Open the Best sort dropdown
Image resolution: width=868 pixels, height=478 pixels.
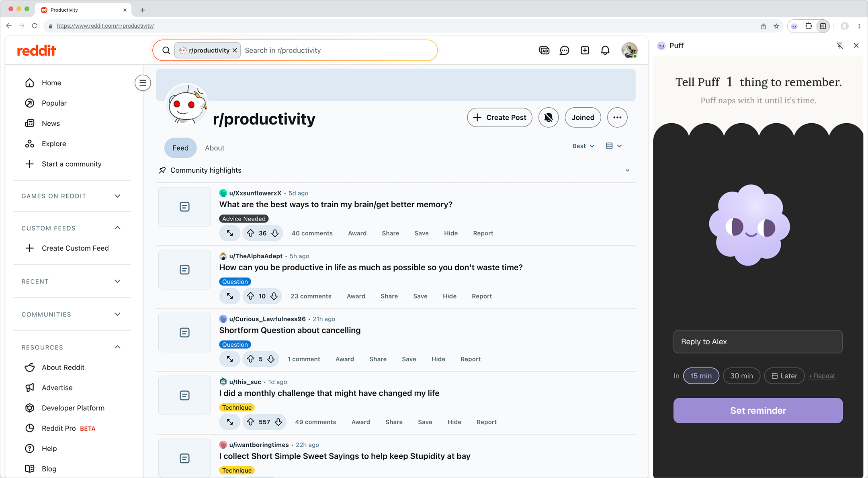pos(583,146)
